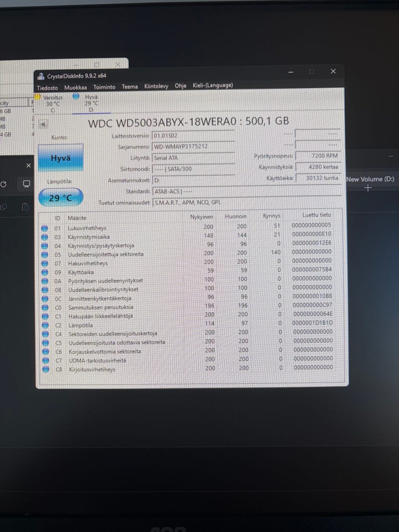Click the Kynnys column header
The height and width of the screenshot is (532, 399).
point(272,216)
